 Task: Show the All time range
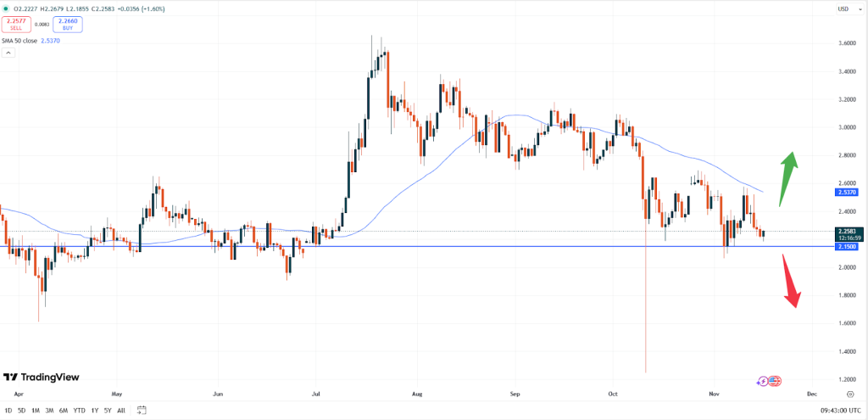pyautogui.click(x=121, y=411)
